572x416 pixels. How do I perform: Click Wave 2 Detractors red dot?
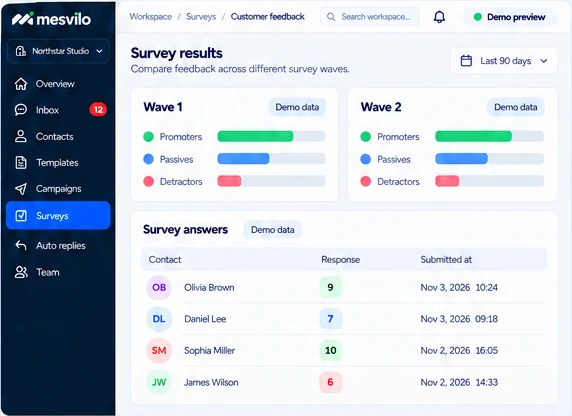[366, 181]
